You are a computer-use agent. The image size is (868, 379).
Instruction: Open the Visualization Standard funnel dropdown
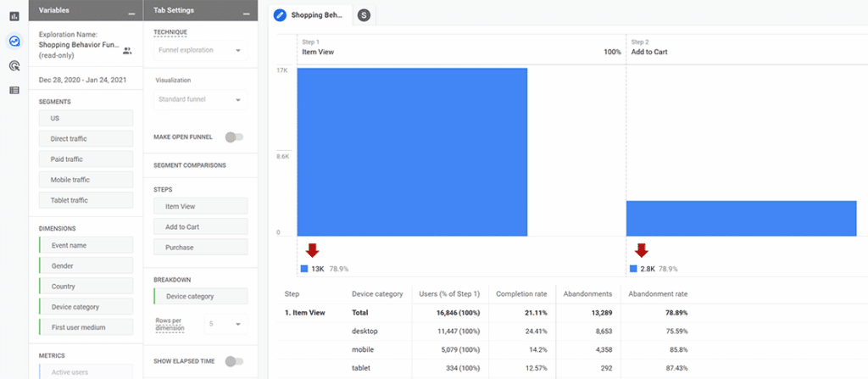(x=200, y=100)
